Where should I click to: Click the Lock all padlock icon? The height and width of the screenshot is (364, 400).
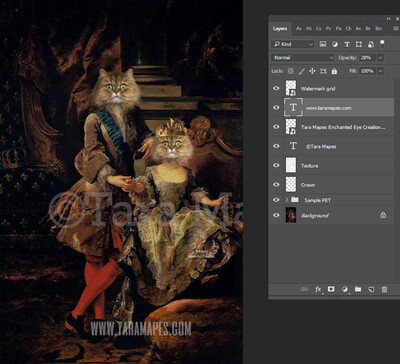(x=334, y=71)
